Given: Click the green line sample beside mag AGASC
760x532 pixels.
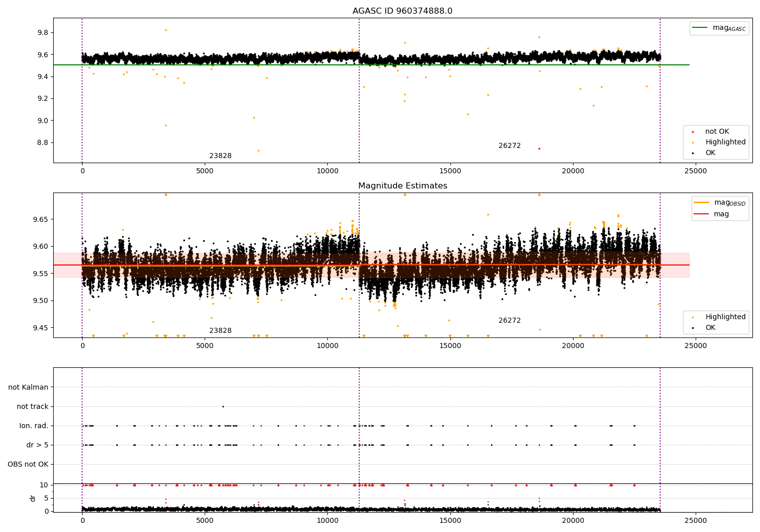Looking at the screenshot, I should point(700,28).
